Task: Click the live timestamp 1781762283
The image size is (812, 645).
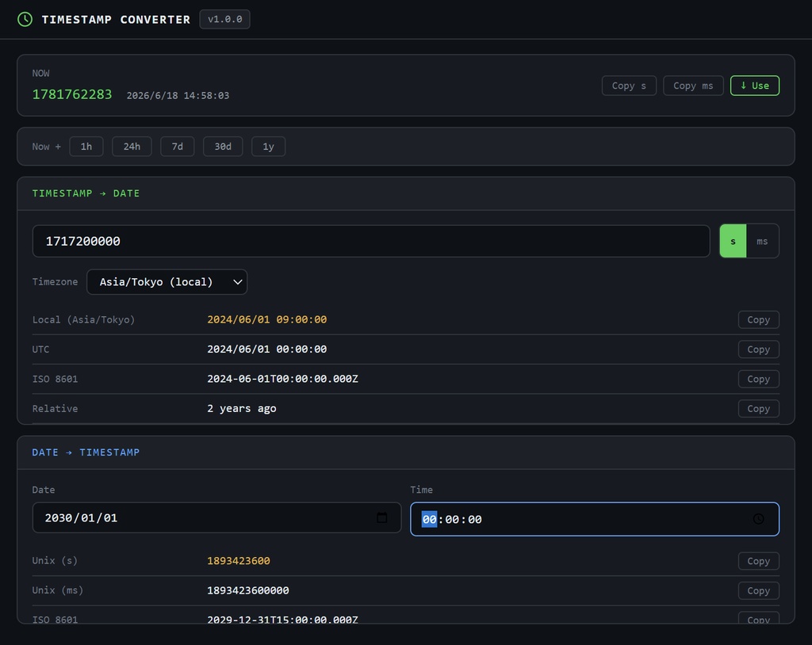Action: tap(72, 94)
